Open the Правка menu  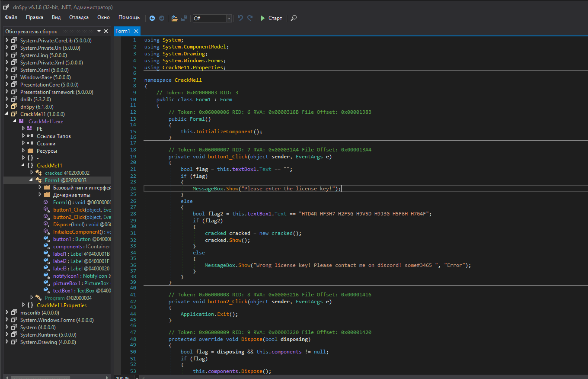[x=35, y=17]
